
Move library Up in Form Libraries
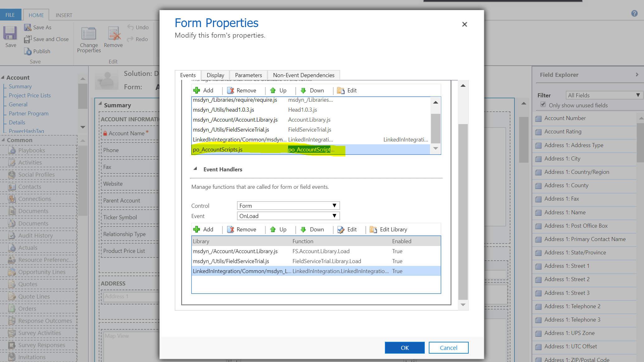click(x=273, y=90)
